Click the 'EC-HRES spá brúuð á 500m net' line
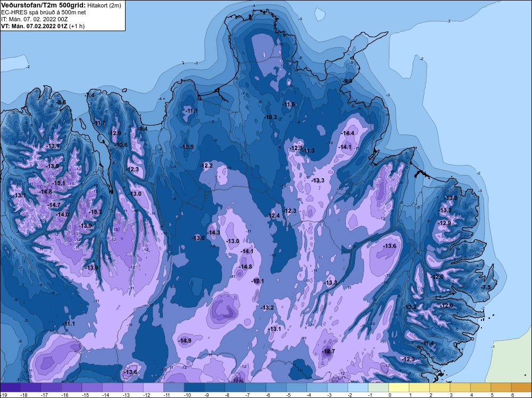 (x=43, y=12)
